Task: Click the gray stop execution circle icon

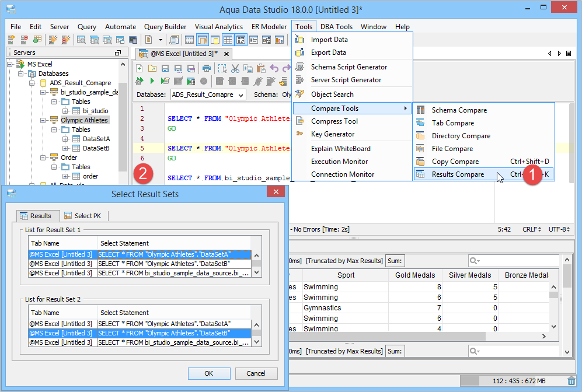Action: 204,81
